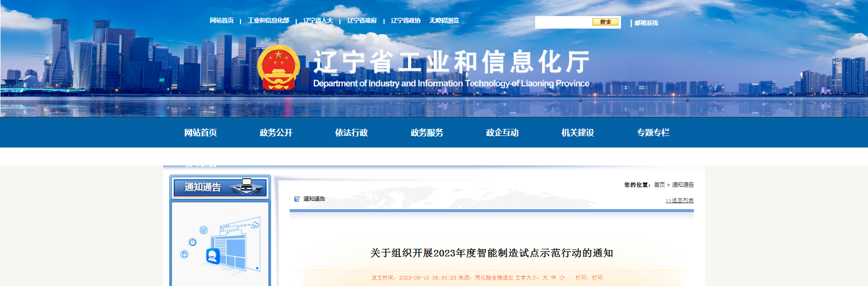Open the 辽宁省人大 top link

coord(318,21)
